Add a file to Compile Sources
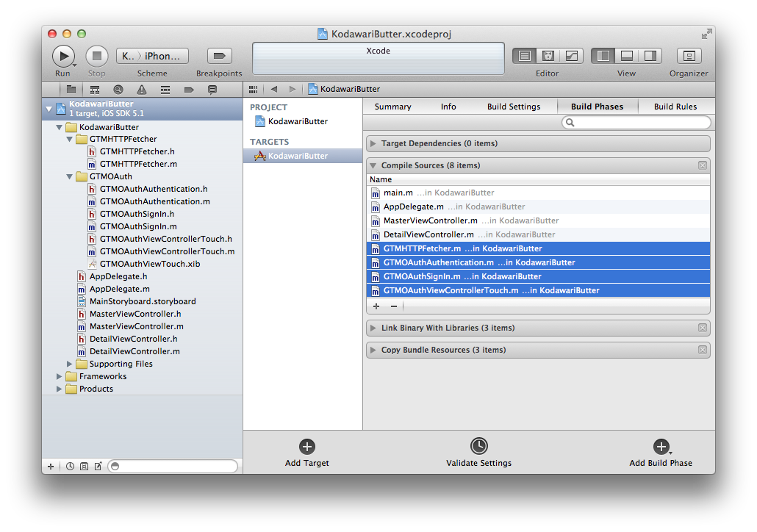The width and height of the screenshot is (757, 532). tap(376, 306)
